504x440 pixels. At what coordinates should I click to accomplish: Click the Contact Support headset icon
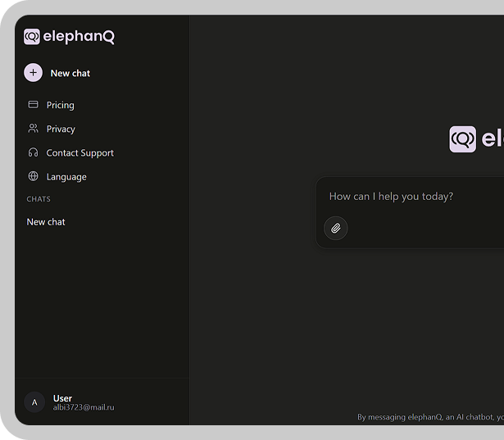(x=34, y=152)
